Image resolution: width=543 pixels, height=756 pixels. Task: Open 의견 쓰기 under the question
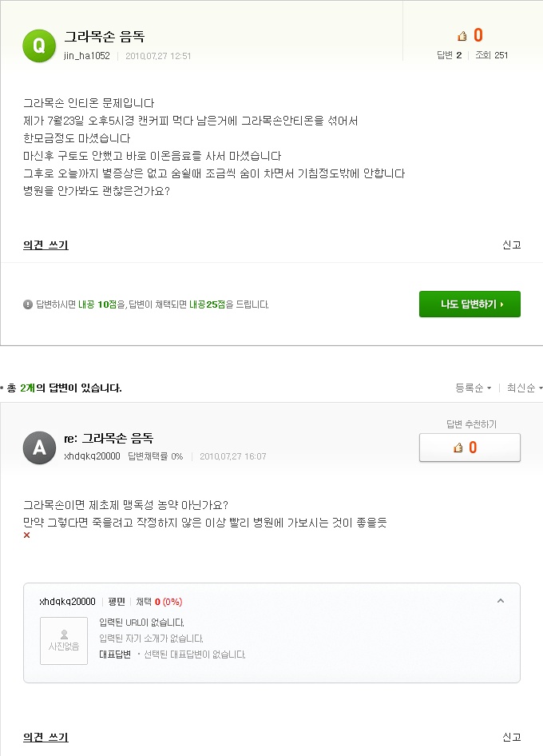pyautogui.click(x=46, y=245)
